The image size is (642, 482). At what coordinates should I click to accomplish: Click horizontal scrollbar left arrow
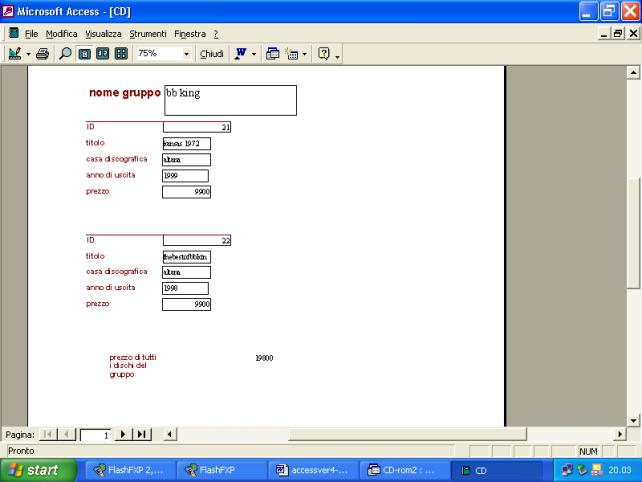click(170, 434)
